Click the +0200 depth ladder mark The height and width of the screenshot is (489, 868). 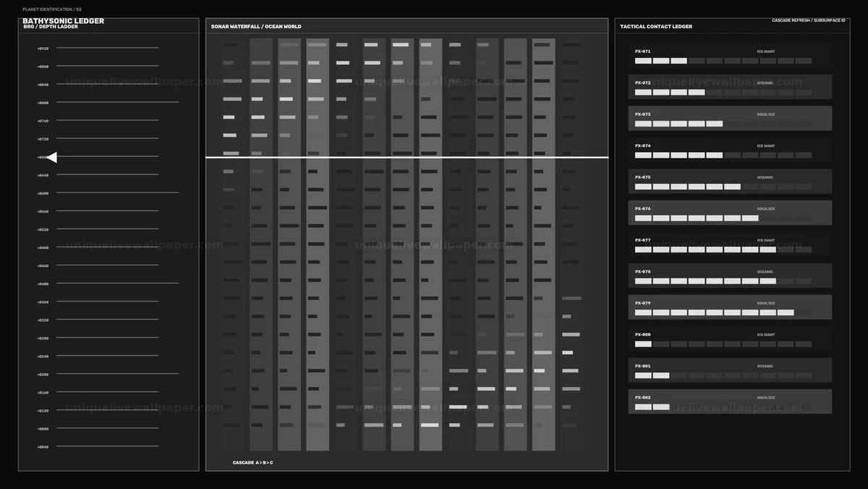click(x=43, y=374)
